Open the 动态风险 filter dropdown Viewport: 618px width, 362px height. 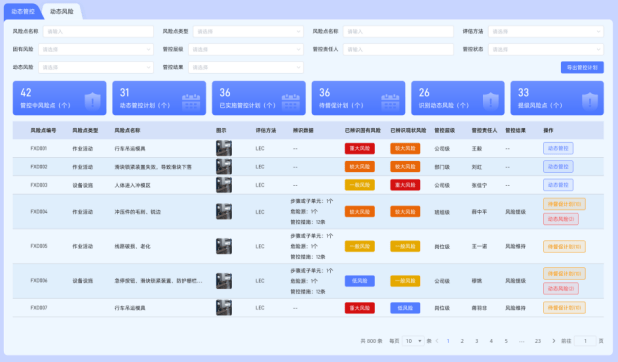pos(96,67)
